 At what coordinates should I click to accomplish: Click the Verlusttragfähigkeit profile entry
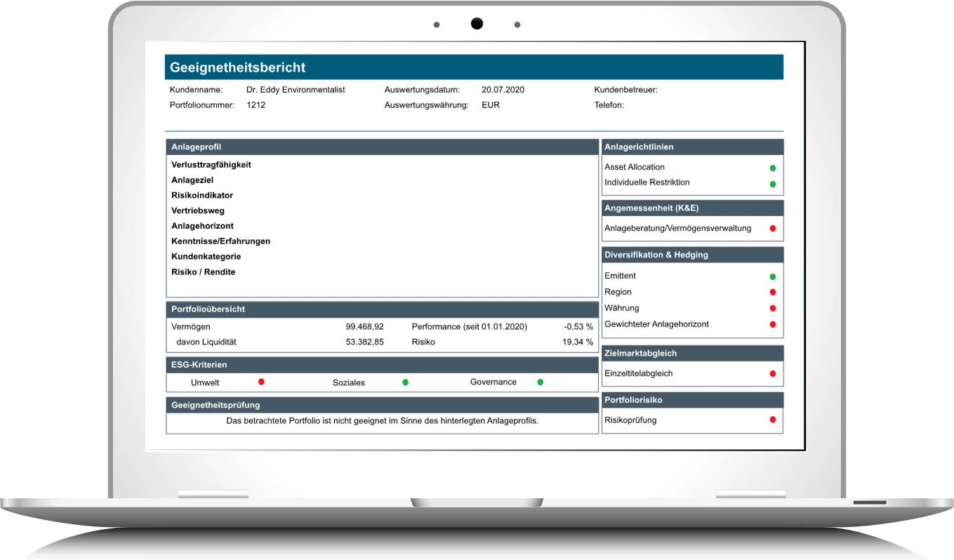211,165
